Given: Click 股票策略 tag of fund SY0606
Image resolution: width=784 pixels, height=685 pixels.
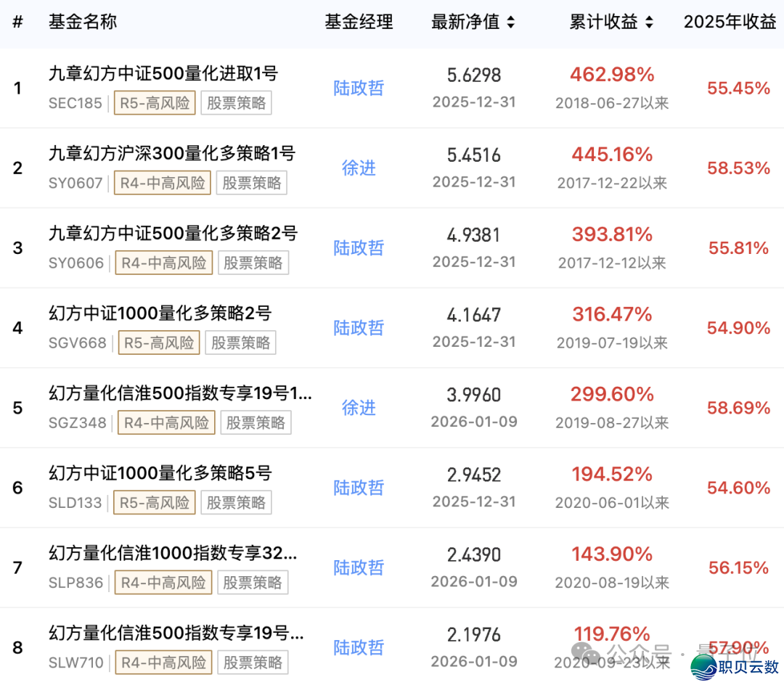Looking at the screenshot, I should [253, 263].
